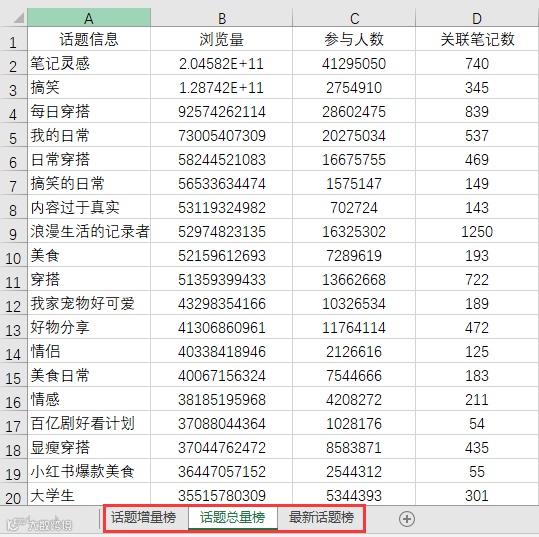The image size is (539, 537).
Task: Select the cell 情侣
Action: (x=89, y=351)
